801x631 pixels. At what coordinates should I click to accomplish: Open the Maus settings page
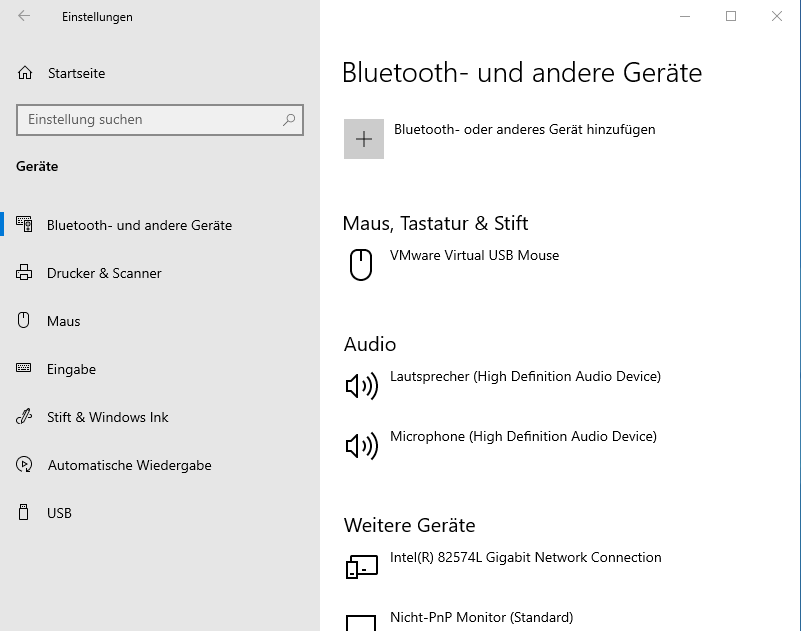63,321
